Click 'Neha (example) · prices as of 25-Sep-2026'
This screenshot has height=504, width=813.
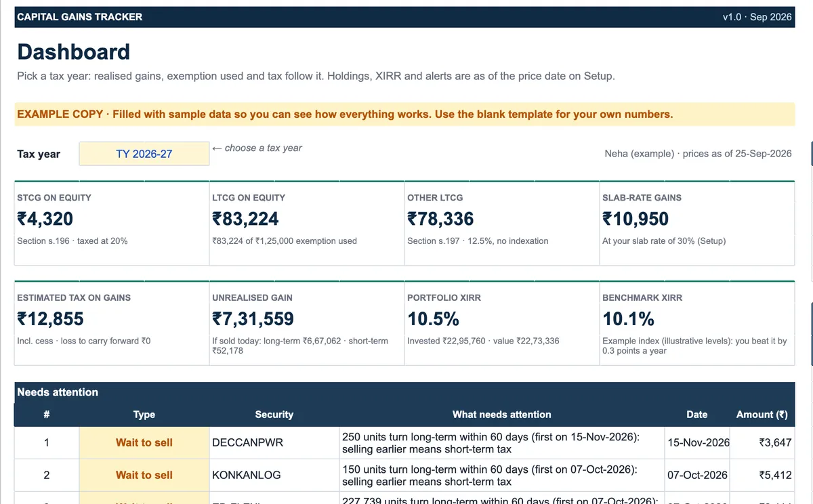(x=698, y=154)
